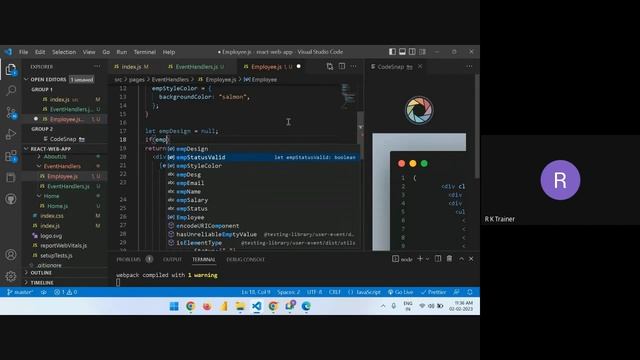Expand the AboutUs folder
The image size is (640, 360).
[55, 156]
